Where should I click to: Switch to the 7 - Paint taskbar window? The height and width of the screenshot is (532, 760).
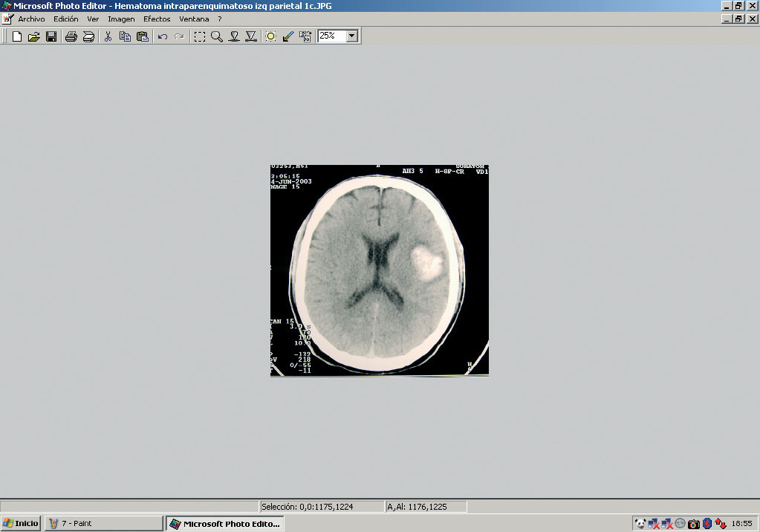click(103, 523)
